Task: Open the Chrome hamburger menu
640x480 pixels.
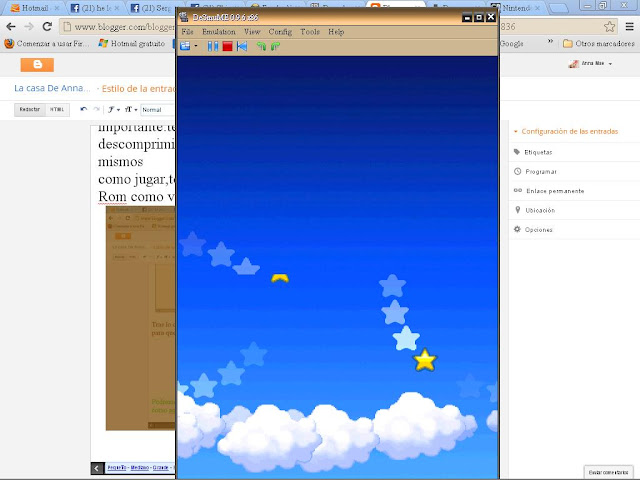Action: [x=630, y=27]
